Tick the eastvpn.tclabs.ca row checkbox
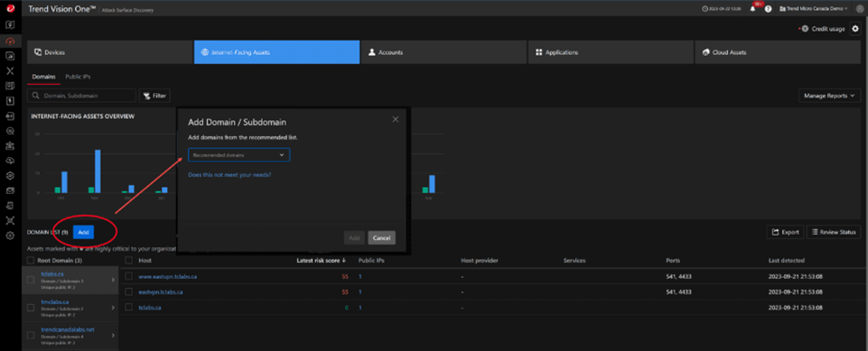The image size is (868, 351). point(129,291)
